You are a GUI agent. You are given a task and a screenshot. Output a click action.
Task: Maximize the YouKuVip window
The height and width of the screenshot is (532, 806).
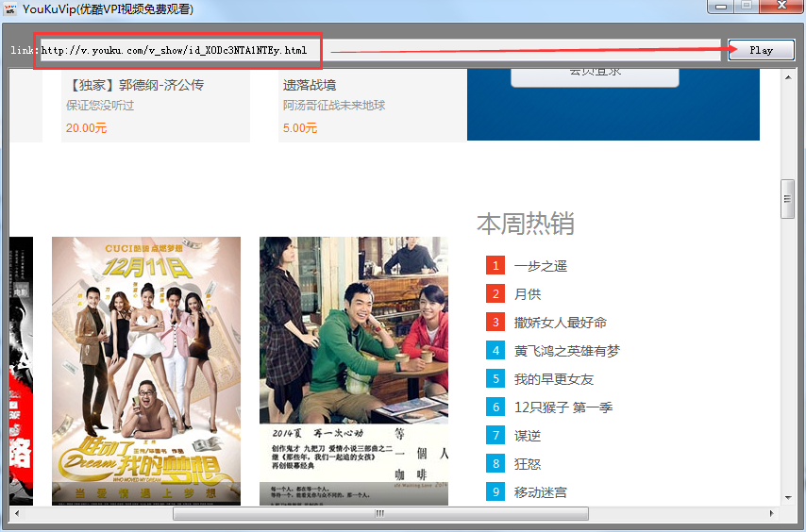pyautogui.click(x=747, y=7)
